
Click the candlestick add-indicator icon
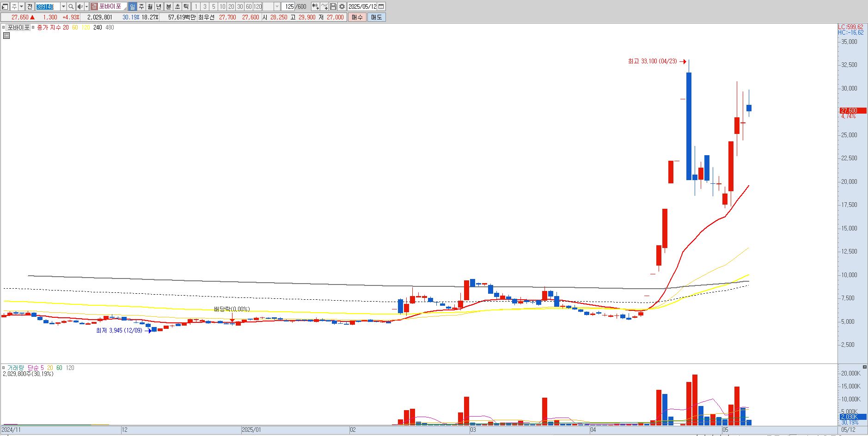315,6
